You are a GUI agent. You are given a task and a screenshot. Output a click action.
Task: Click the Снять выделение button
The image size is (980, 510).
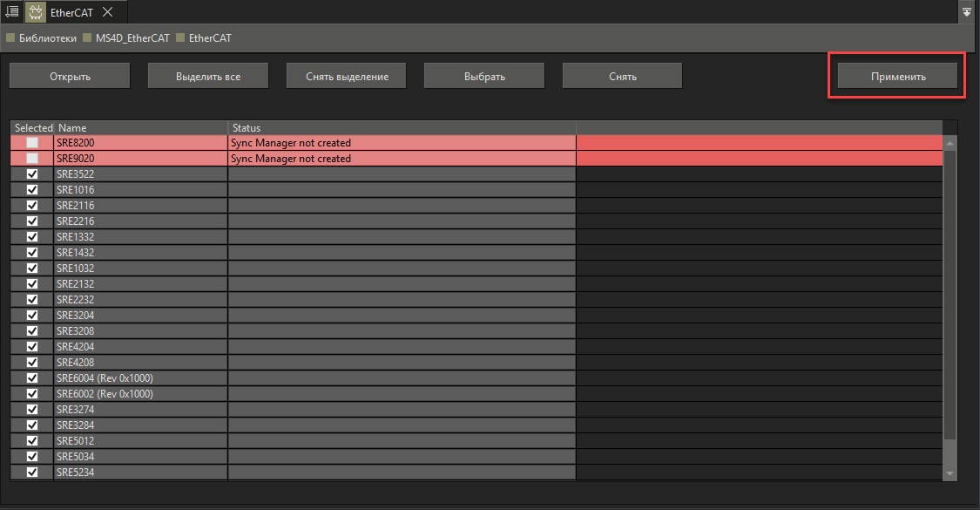(347, 76)
